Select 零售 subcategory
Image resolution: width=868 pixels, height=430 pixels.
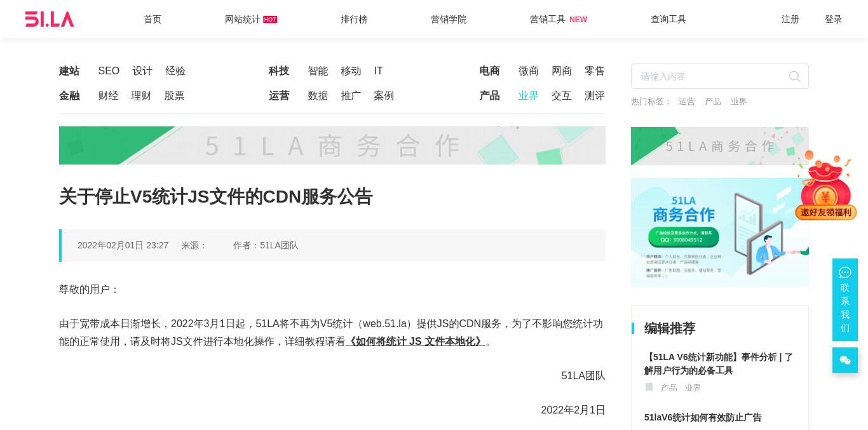click(x=595, y=71)
